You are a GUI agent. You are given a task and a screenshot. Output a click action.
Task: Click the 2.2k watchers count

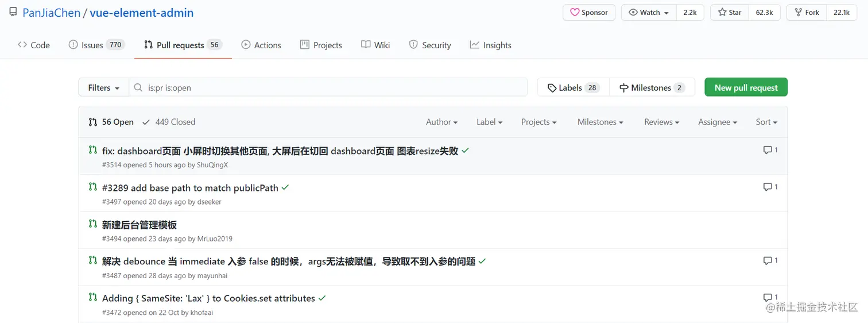tap(690, 13)
